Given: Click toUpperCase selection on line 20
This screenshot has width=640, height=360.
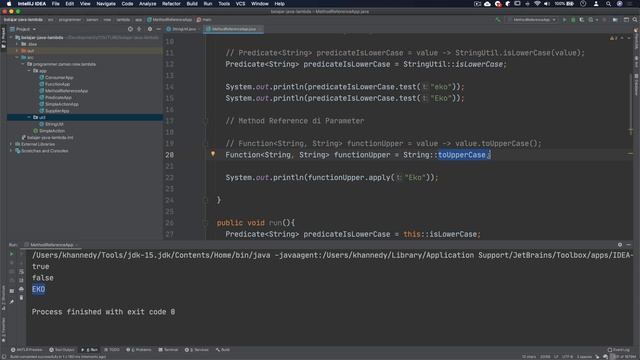Looking at the screenshot, I should click(462, 155).
